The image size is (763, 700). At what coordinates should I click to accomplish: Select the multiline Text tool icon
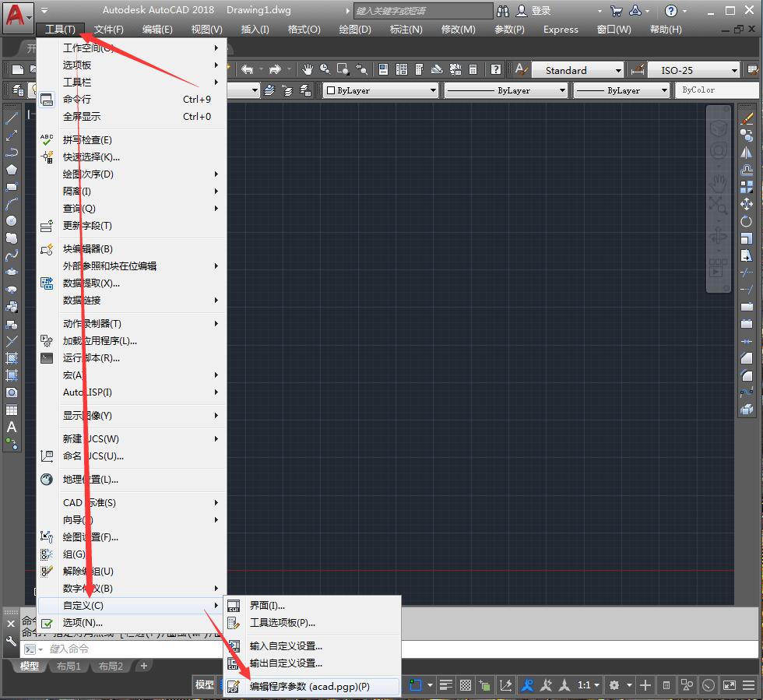pos(12,427)
